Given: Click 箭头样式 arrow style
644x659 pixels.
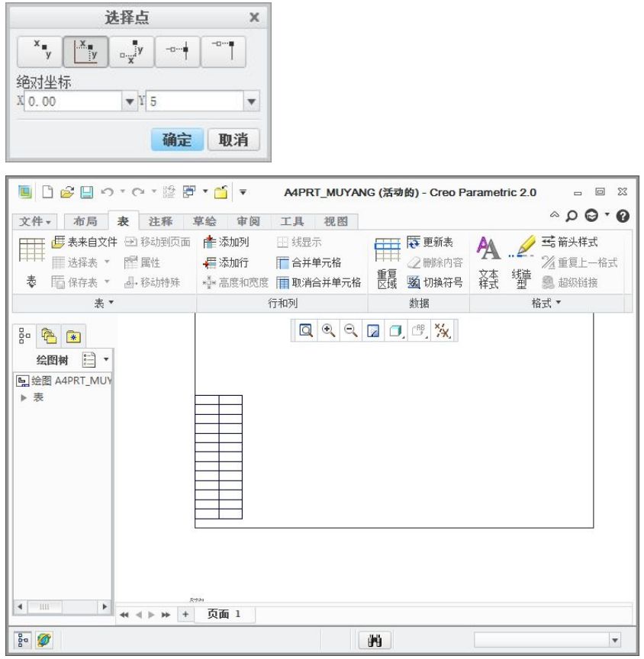Looking at the screenshot, I should [x=569, y=242].
